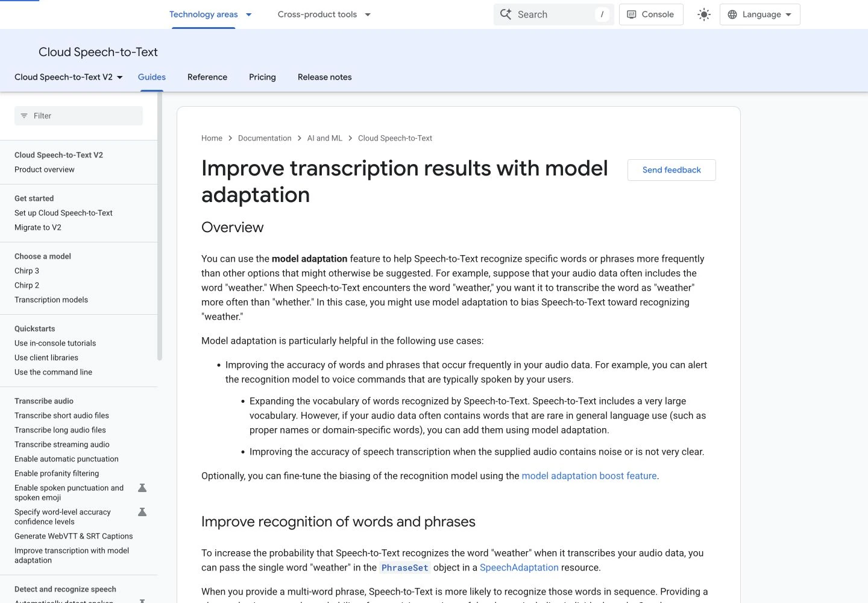Click the Detect and recognize speech header
This screenshot has width=868, height=603.
(65, 589)
